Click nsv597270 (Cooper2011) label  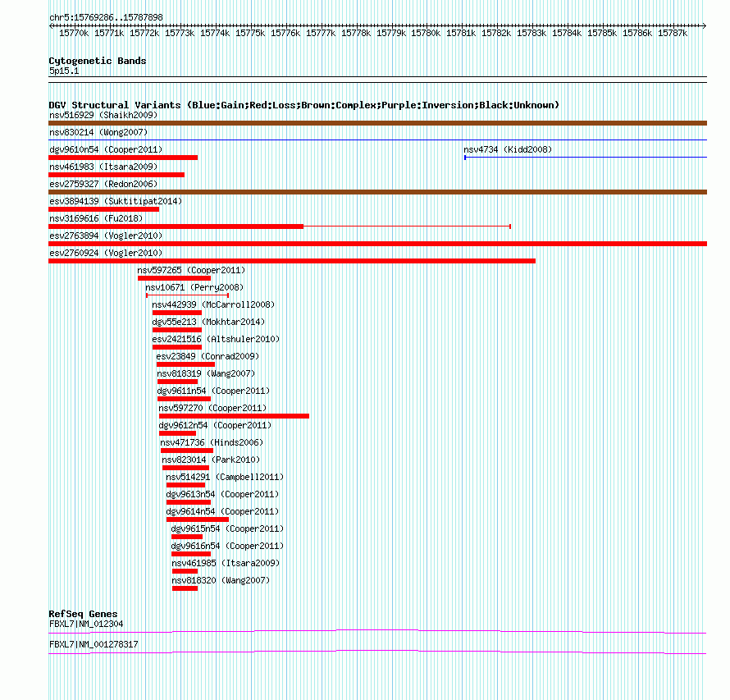pyautogui.click(x=212, y=408)
